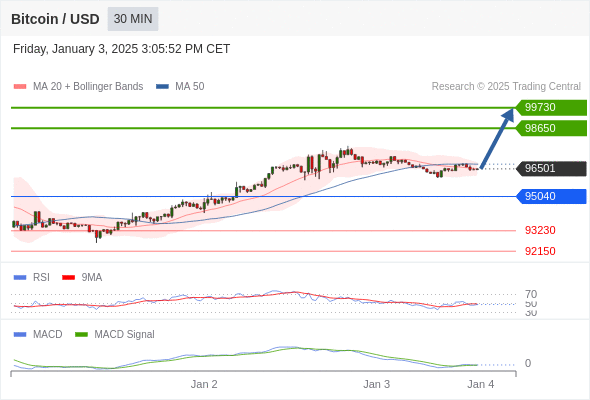Image resolution: width=590 pixels, height=400 pixels.
Task: Click the 96501 current price tag
Action: [551, 168]
